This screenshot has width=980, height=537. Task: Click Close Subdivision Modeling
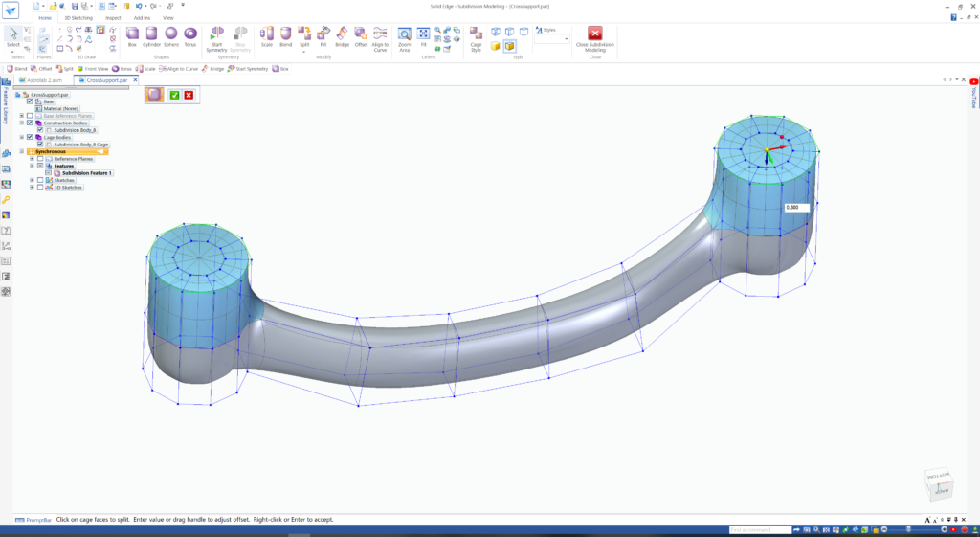pyautogui.click(x=595, y=38)
